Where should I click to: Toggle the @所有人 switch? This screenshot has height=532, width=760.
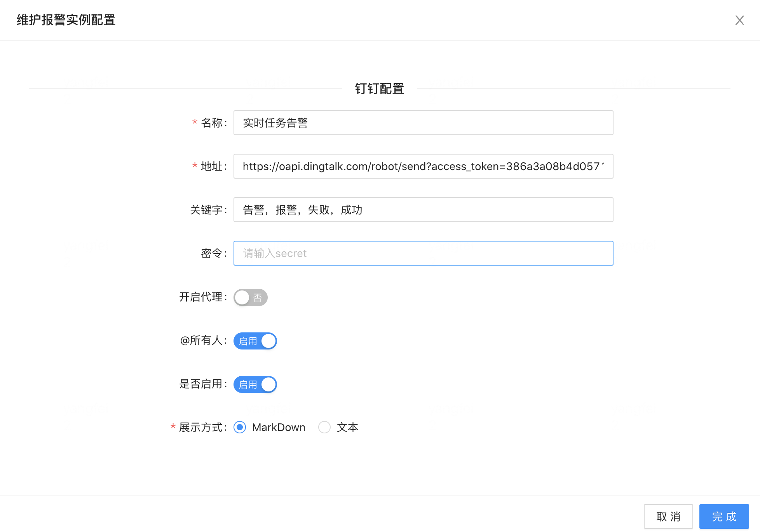pyautogui.click(x=255, y=341)
